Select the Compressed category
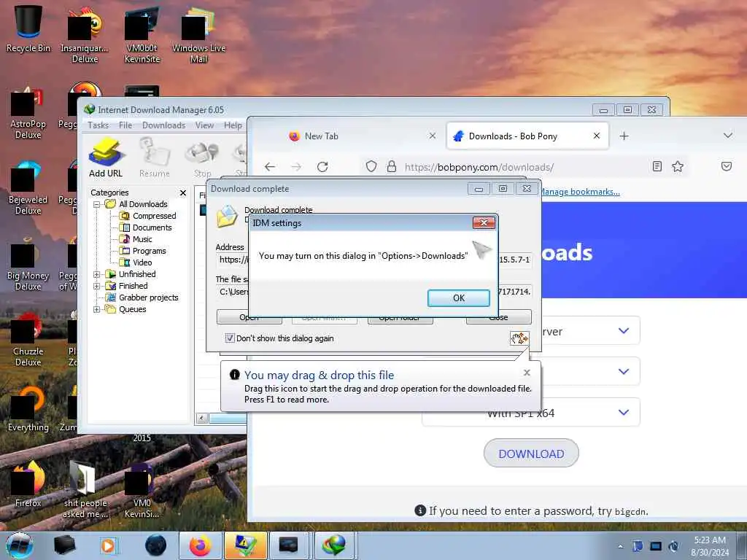Image resolution: width=747 pixels, height=560 pixels. [x=154, y=216]
